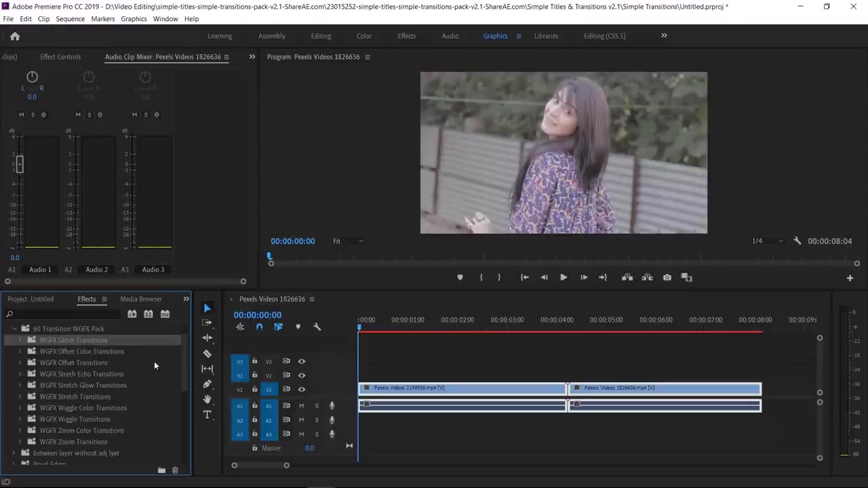Screen dimensions: 868x488
Task: Select Pexels Videos 2190058.mp4 clip
Action: pos(462,388)
